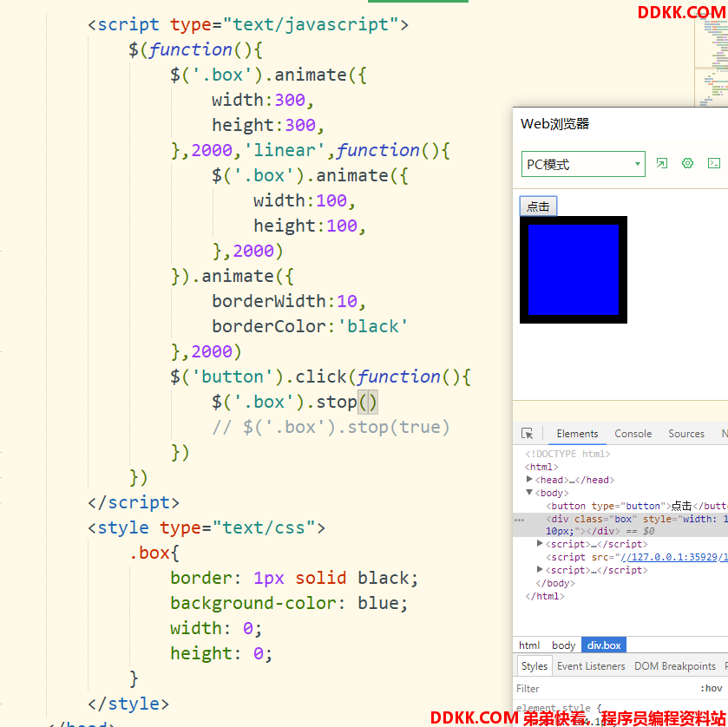Expand the first script node below div.box
This screenshot has height=727, width=728.
pyautogui.click(x=540, y=543)
